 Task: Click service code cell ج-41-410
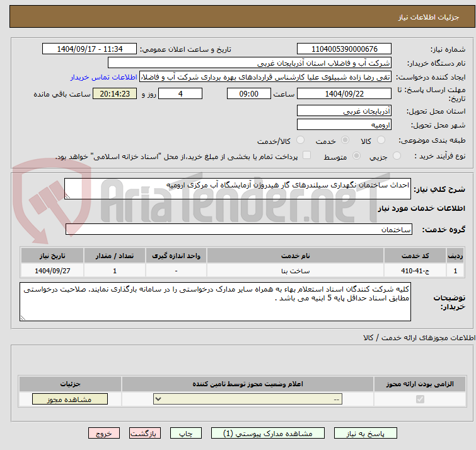415,271
